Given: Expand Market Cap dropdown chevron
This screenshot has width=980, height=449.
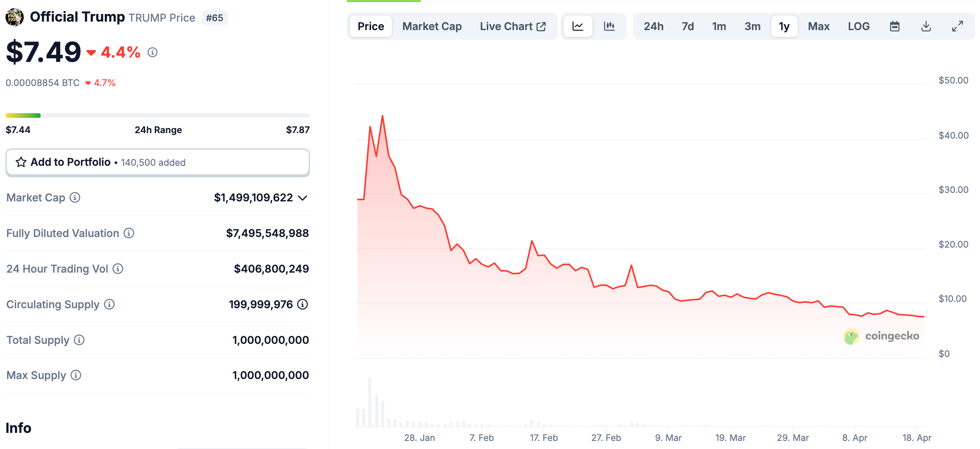Looking at the screenshot, I should 303,198.
